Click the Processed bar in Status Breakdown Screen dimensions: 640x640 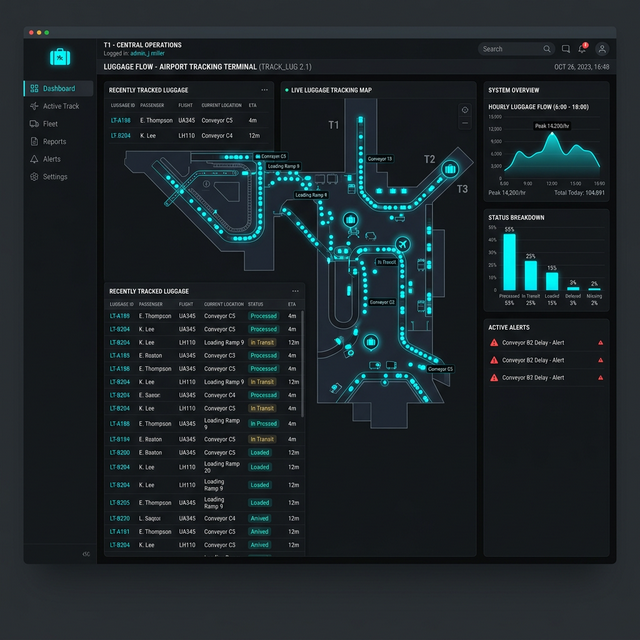[510, 260]
